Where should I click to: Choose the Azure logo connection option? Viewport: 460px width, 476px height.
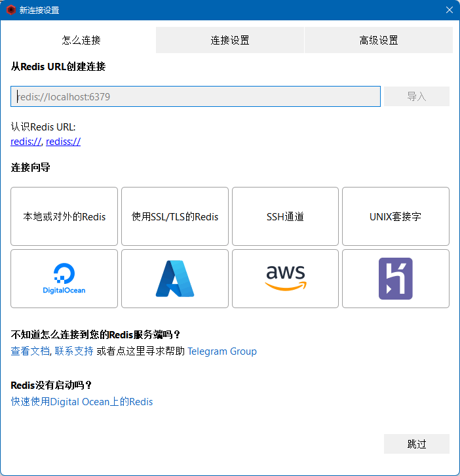click(x=175, y=279)
